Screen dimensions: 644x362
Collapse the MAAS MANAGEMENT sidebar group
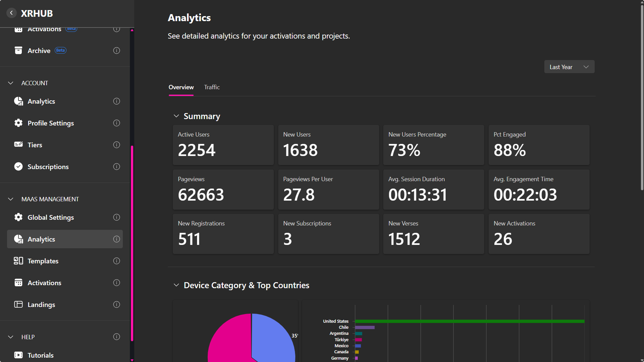pos(11,199)
